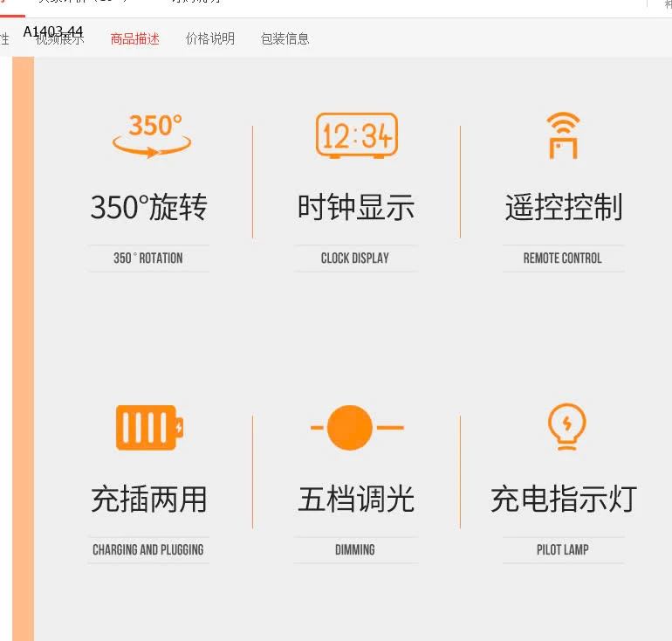Open the 商品描述 tab
672x641 pixels.
coord(134,38)
